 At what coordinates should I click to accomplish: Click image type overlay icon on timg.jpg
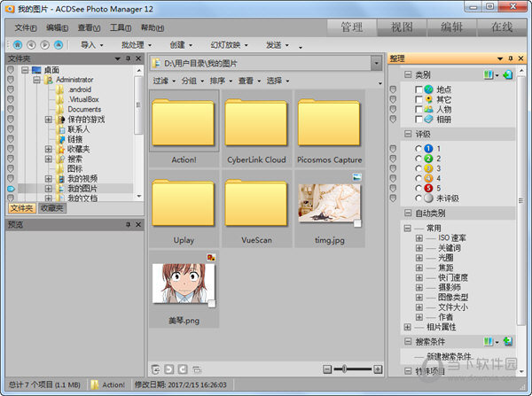pos(357,177)
